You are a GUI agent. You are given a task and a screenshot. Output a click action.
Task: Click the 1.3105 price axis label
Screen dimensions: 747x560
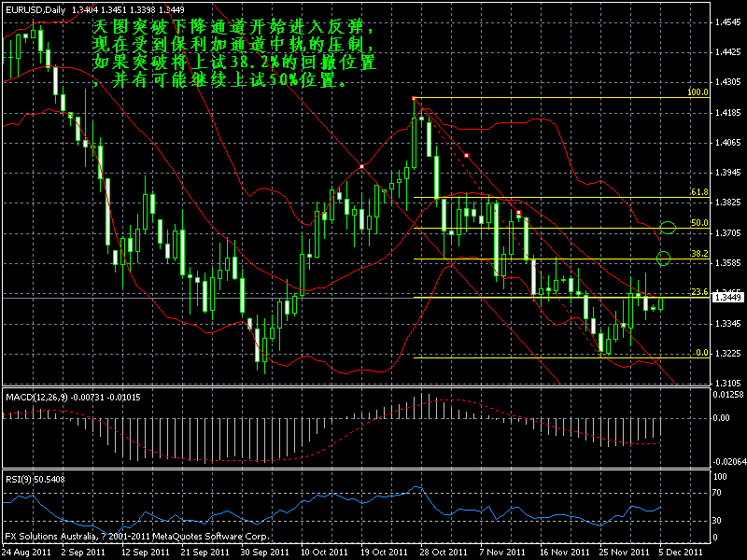tap(728, 384)
